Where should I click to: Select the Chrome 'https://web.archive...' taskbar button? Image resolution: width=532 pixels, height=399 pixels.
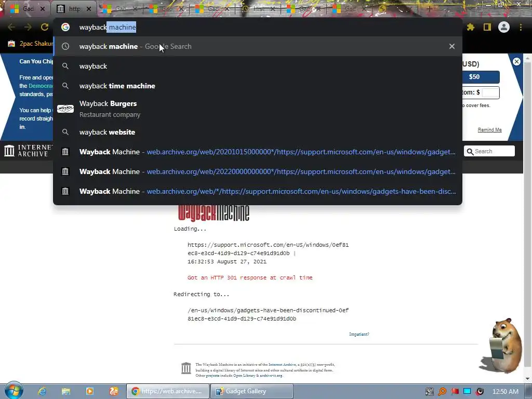(168, 391)
